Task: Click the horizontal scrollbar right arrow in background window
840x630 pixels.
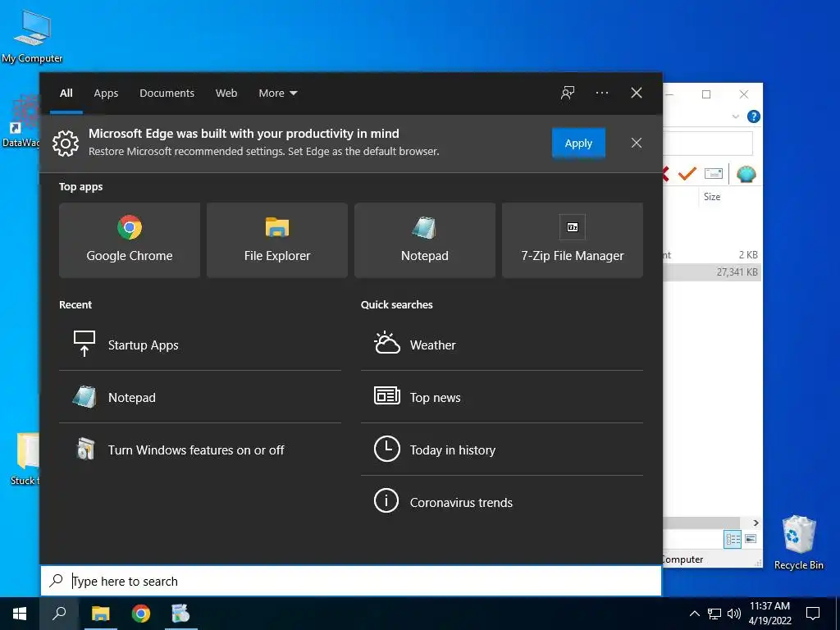Action: (756, 523)
